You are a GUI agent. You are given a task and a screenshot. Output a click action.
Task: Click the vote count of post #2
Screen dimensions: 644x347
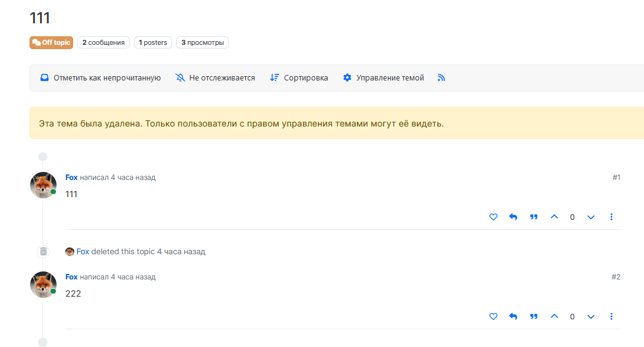(x=572, y=317)
